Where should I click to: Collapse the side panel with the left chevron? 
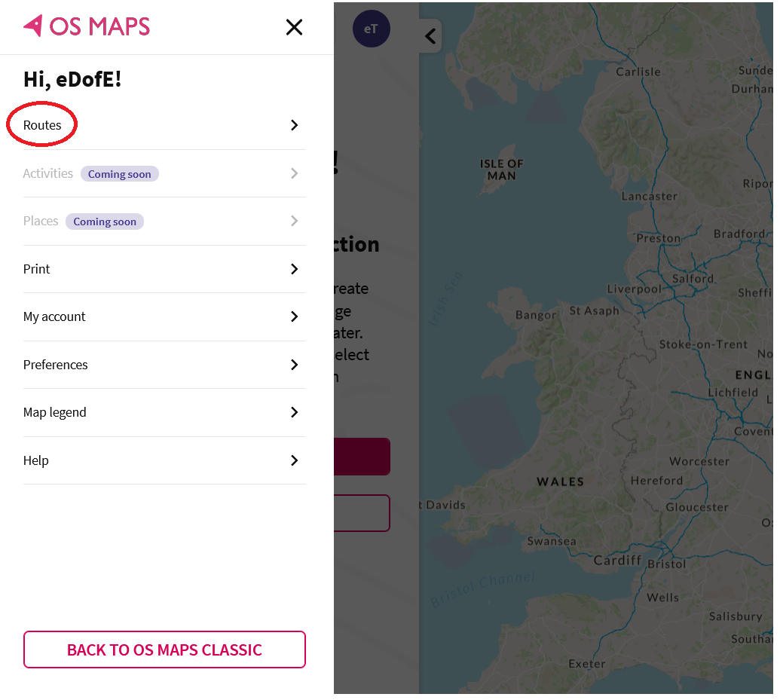tap(430, 35)
